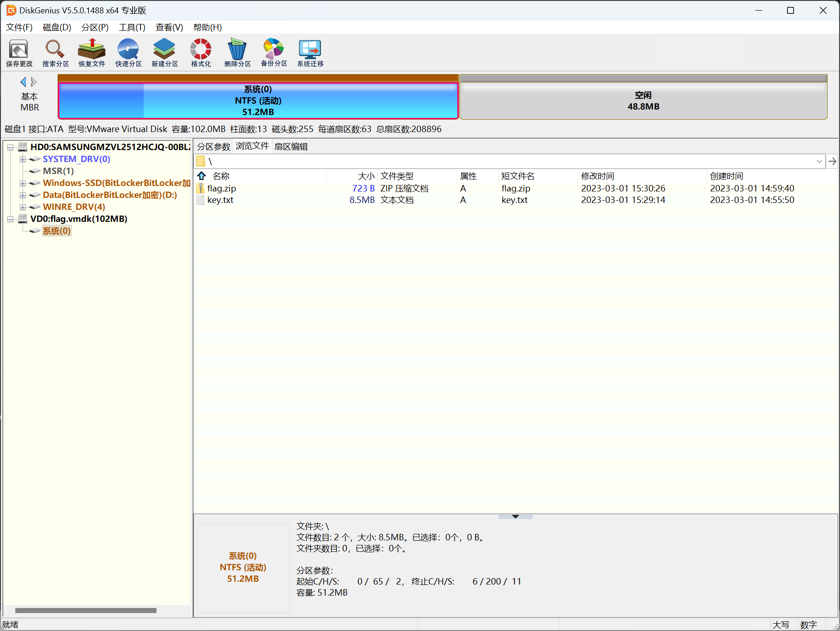The height and width of the screenshot is (631, 840).
Task: Open the path bar dropdown arrow
Action: pyautogui.click(x=819, y=161)
